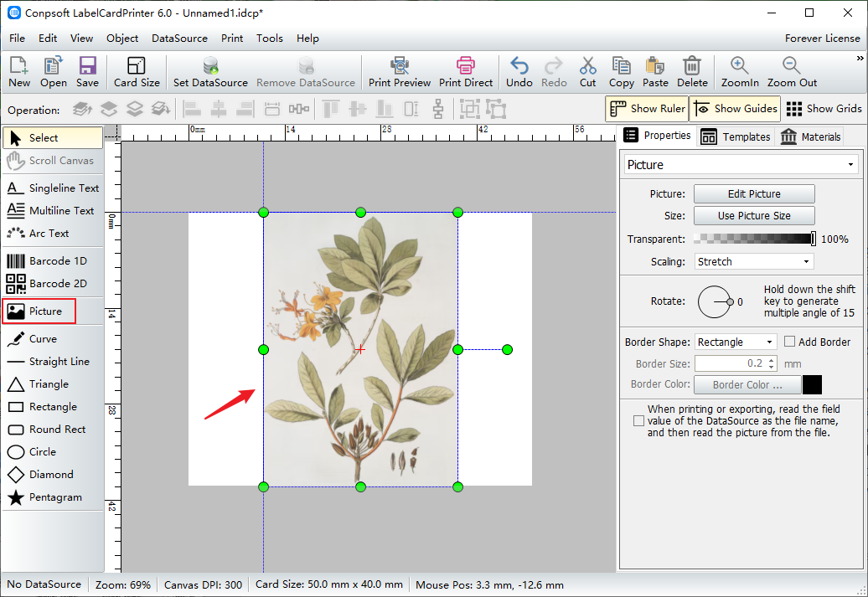
Task: Click the Edit Picture button
Action: click(754, 194)
